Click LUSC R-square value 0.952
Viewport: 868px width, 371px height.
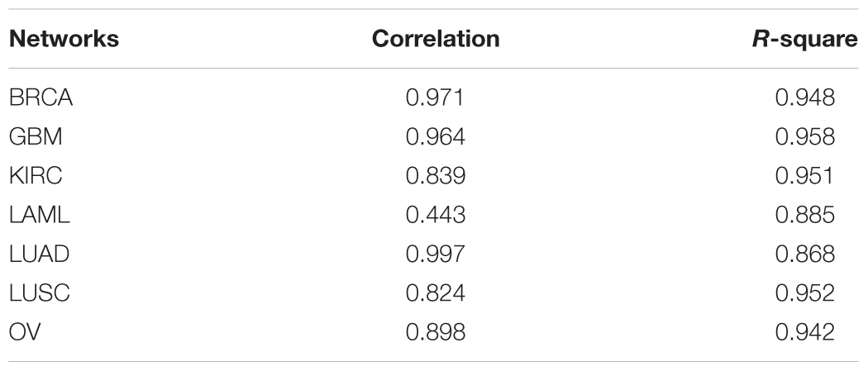(805, 293)
